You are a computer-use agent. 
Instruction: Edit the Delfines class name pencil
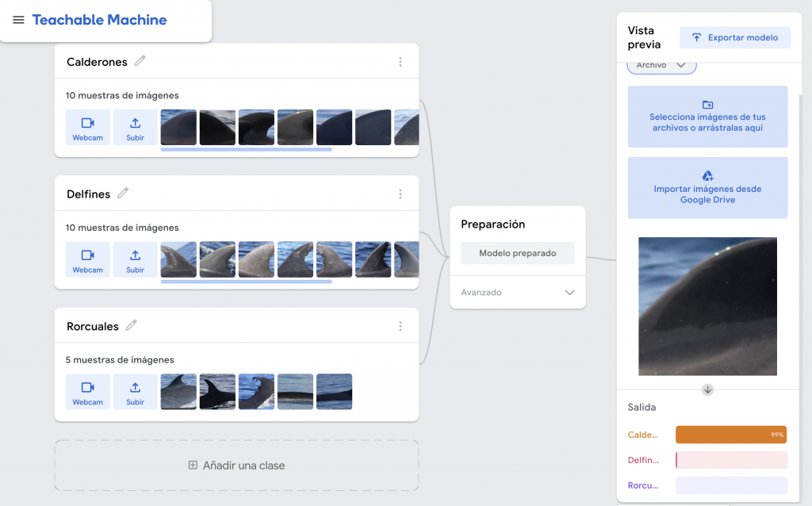click(x=123, y=194)
